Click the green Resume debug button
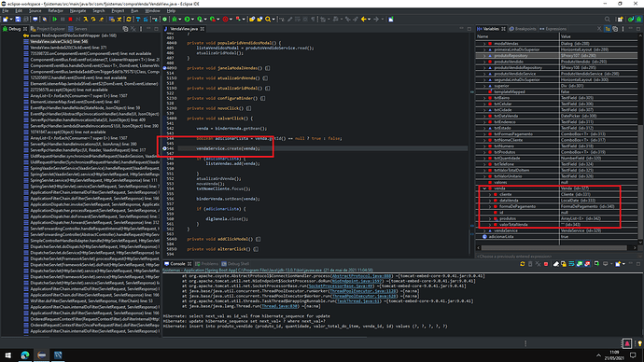The image size is (644, 362). [x=55, y=20]
